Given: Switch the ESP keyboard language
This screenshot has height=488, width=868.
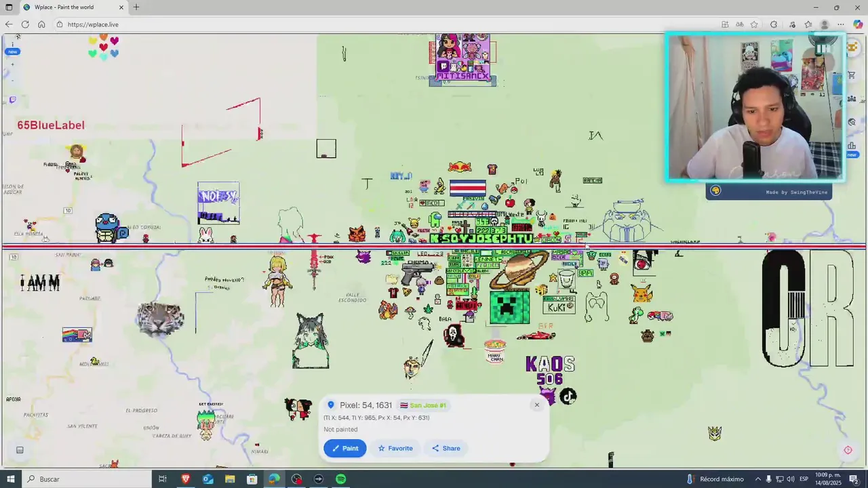Looking at the screenshot, I should tap(804, 479).
